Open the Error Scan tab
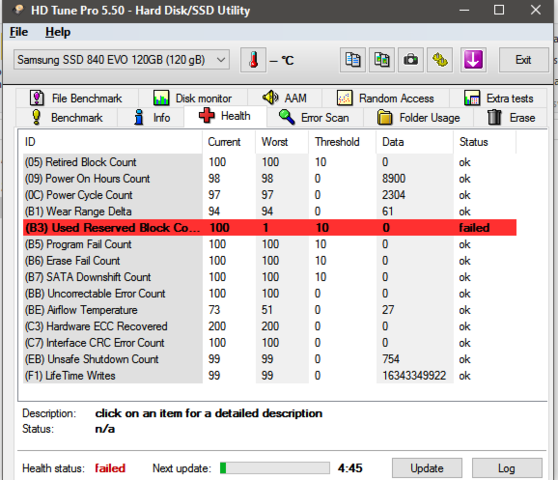 pyautogui.click(x=314, y=117)
